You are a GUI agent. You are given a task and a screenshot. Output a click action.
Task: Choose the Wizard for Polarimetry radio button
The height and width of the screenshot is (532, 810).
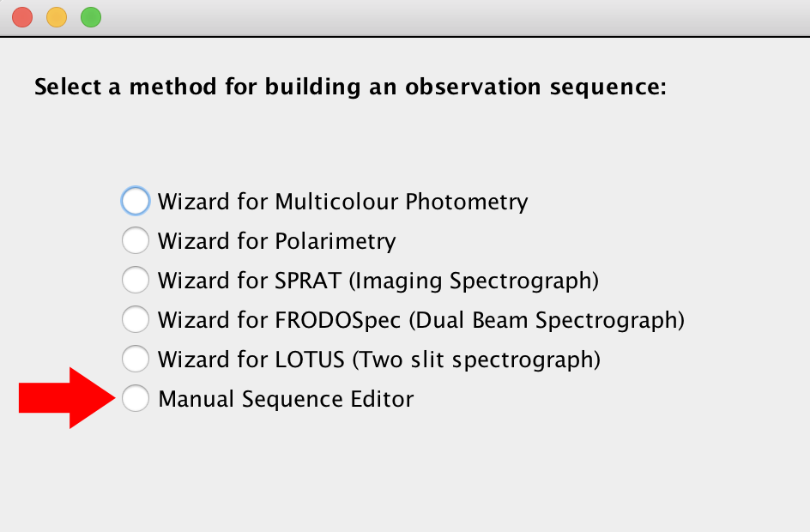[136, 240]
